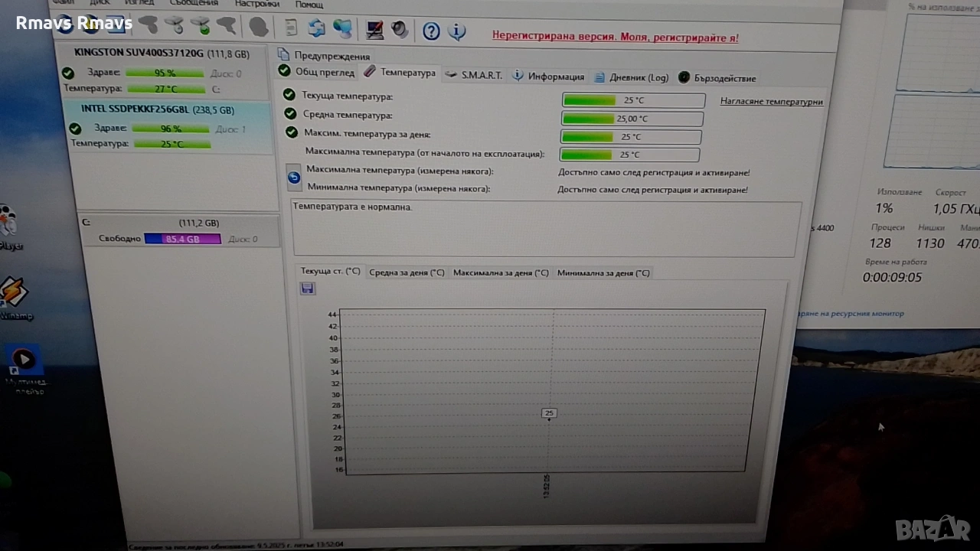Viewport: 980px width, 551px height.
Task: Select the KINGSTON SUV400S37120G disk
Action: [161, 54]
